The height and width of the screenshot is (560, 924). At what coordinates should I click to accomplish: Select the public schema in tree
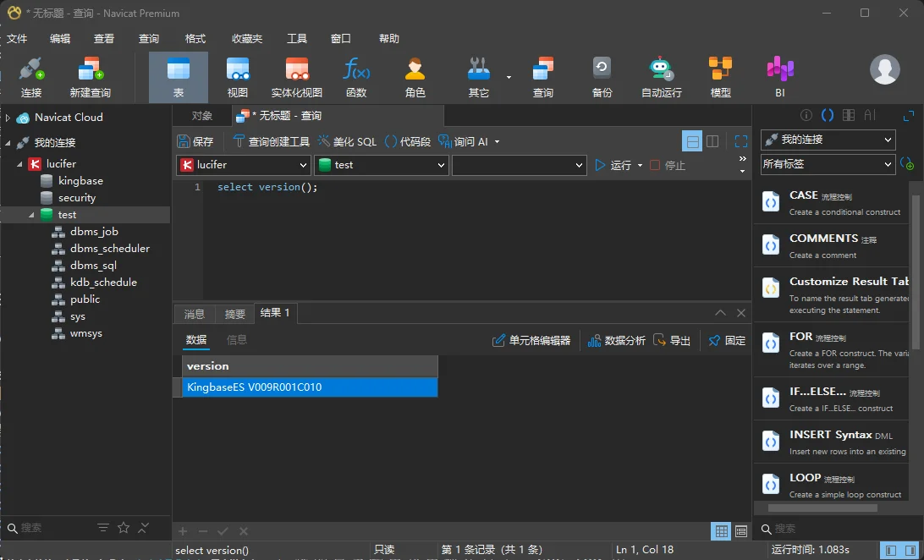(x=85, y=299)
